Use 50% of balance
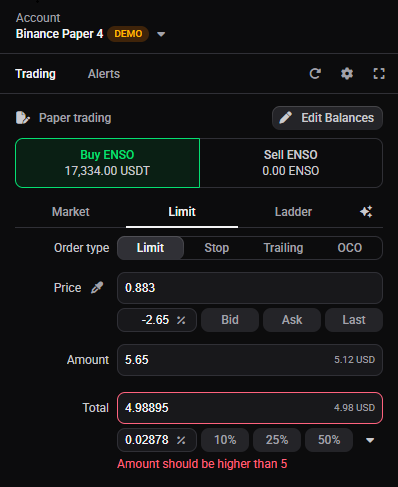 pos(329,440)
